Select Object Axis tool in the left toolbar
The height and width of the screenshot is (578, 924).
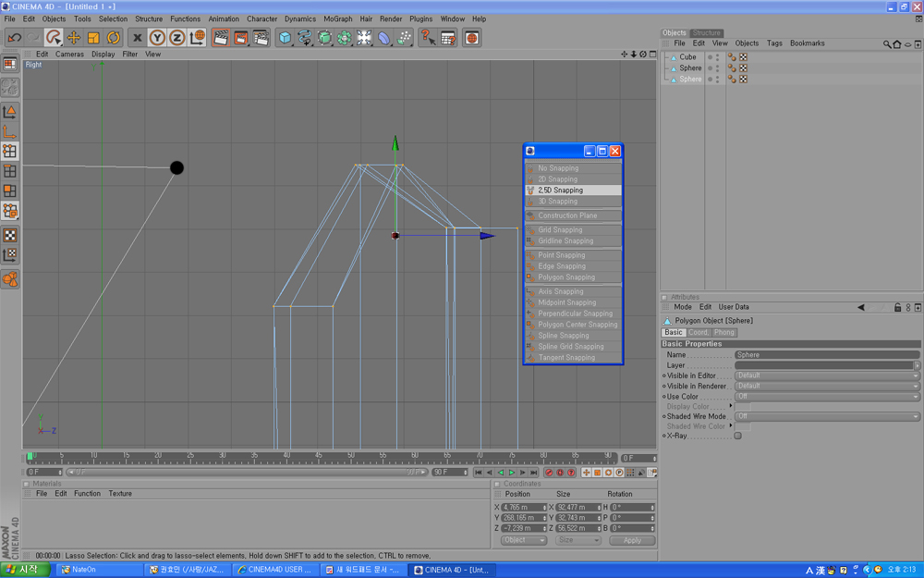click(10, 131)
